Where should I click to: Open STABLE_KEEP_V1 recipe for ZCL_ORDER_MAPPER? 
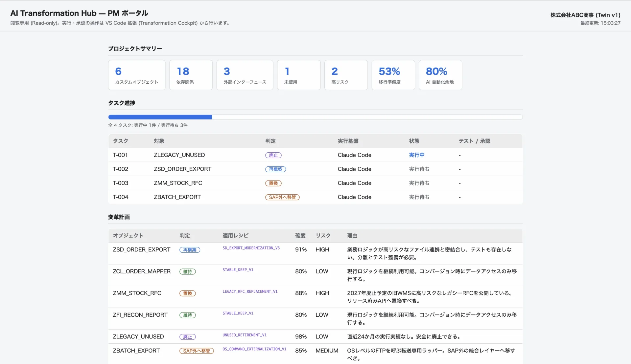238,270
